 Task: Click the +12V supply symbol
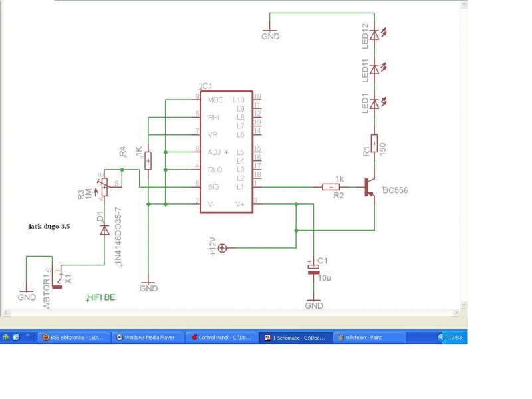[x=222, y=248]
